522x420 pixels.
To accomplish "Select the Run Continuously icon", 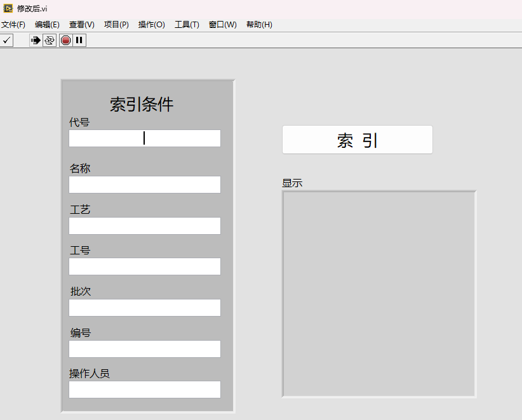I will 49,40.
